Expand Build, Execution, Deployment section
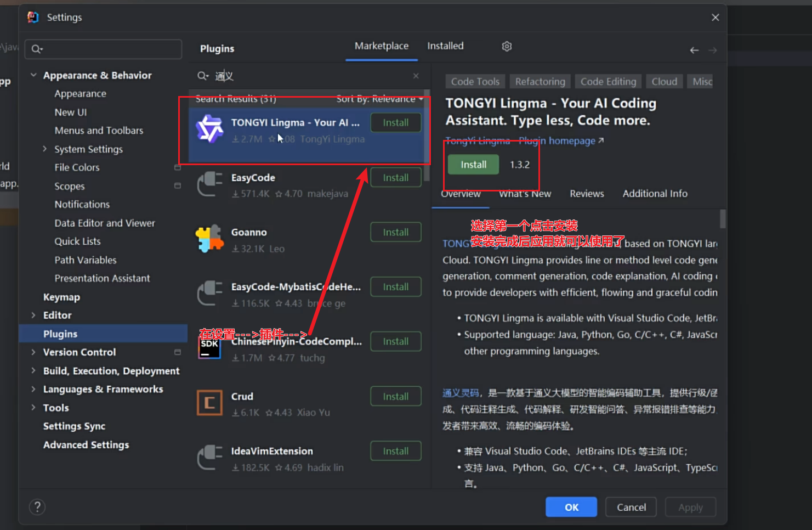Image resolution: width=812 pixels, height=530 pixels. pyautogui.click(x=33, y=371)
